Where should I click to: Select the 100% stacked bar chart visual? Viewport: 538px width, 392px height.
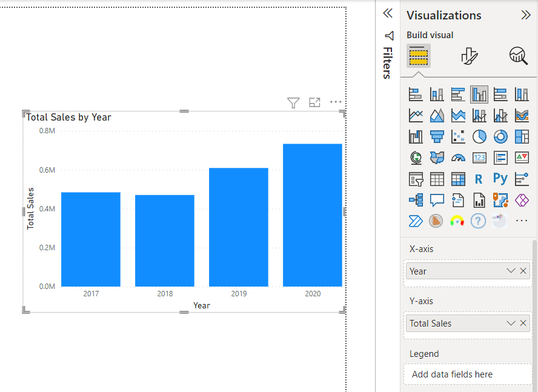[500, 94]
